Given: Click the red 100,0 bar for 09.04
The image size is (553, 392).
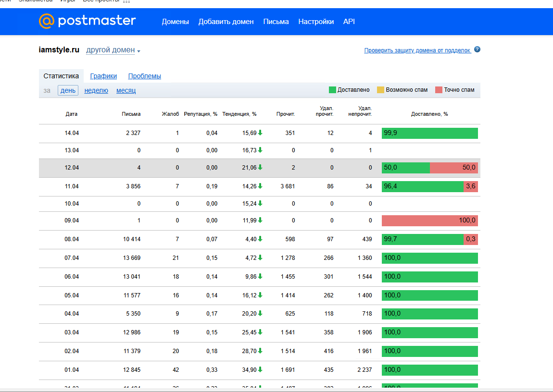Looking at the screenshot, I should point(429,220).
